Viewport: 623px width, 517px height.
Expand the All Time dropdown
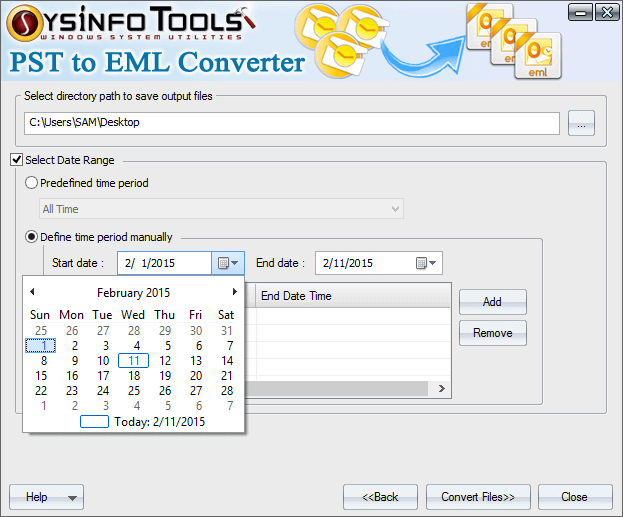tap(221, 209)
